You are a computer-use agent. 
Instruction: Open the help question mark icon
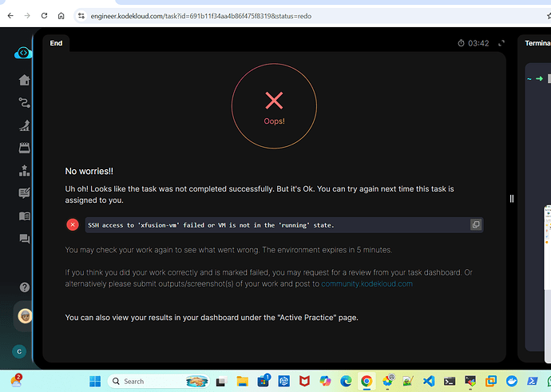[x=25, y=287]
